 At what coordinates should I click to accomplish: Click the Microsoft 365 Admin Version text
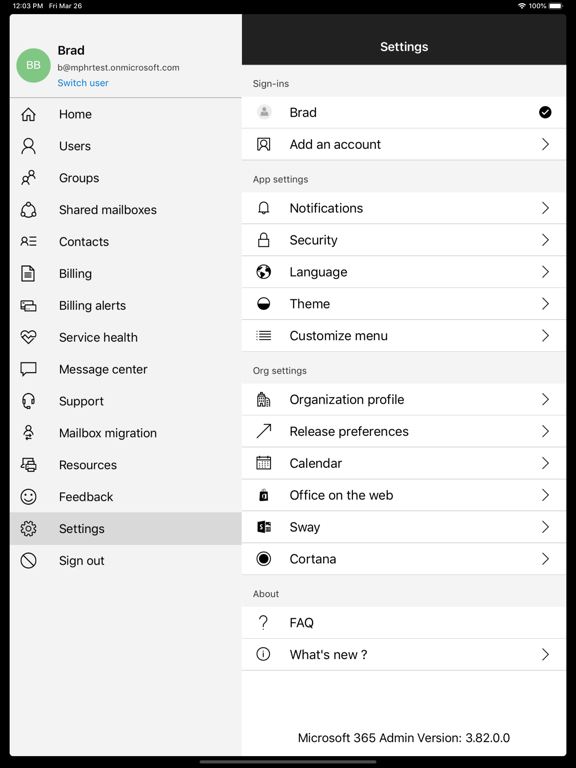(404, 738)
